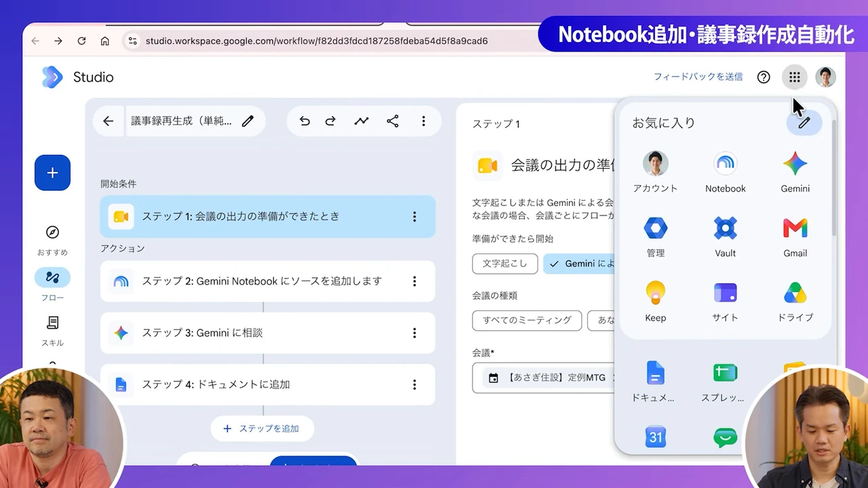Open the Calendar app icon
Image resolution: width=868 pixels, height=488 pixels.
pyautogui.click(x=655, y=437)
